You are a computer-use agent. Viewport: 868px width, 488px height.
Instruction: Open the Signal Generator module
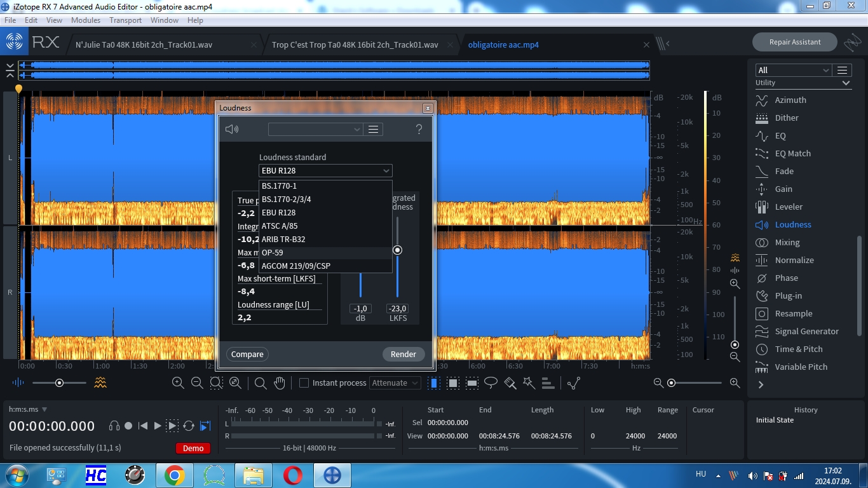tap(806, 331)
